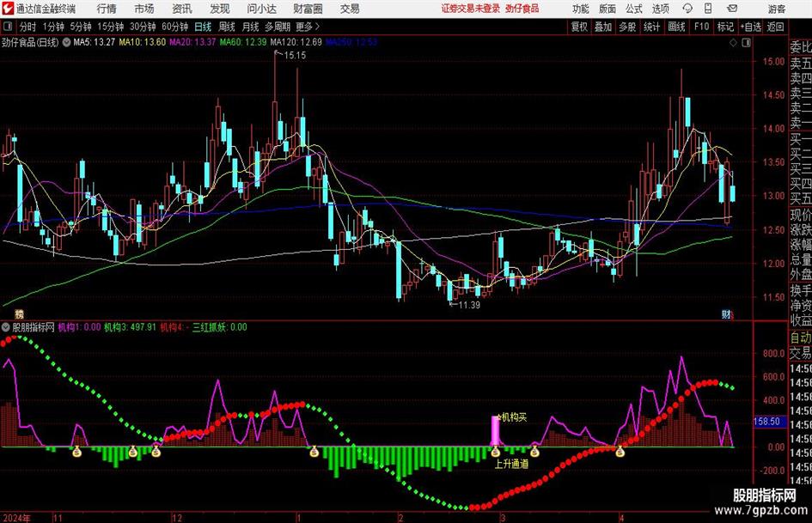
Task: Click the MA120: 12.69 indicator label
Action: (x=296, y=42)
